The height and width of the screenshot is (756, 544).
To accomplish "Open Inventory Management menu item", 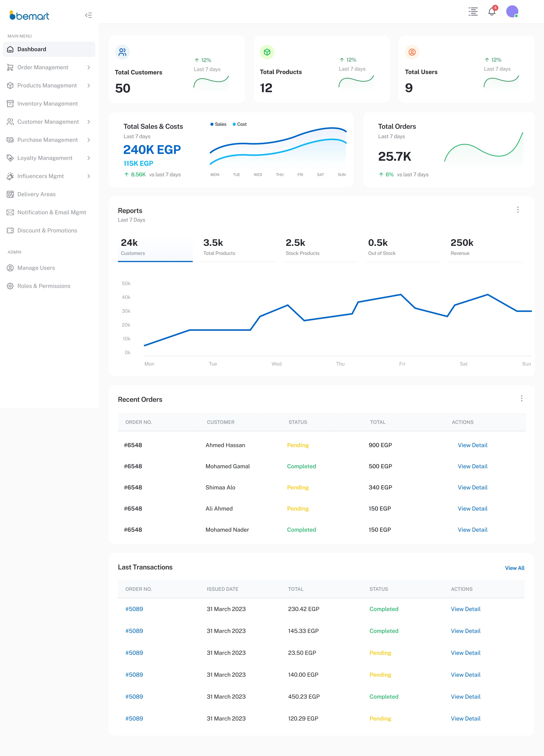I will (x=49, y=104).
